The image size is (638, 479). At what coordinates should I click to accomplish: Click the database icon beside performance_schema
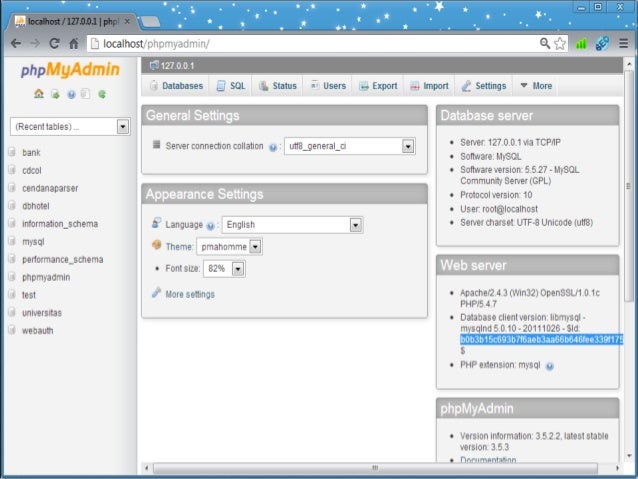(x=12, y=259)
